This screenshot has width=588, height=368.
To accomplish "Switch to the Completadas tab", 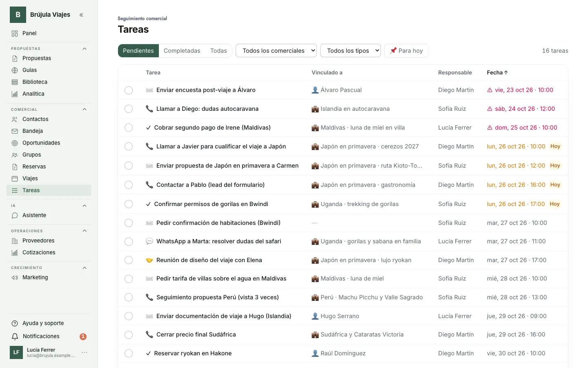I will click(182, 51).
